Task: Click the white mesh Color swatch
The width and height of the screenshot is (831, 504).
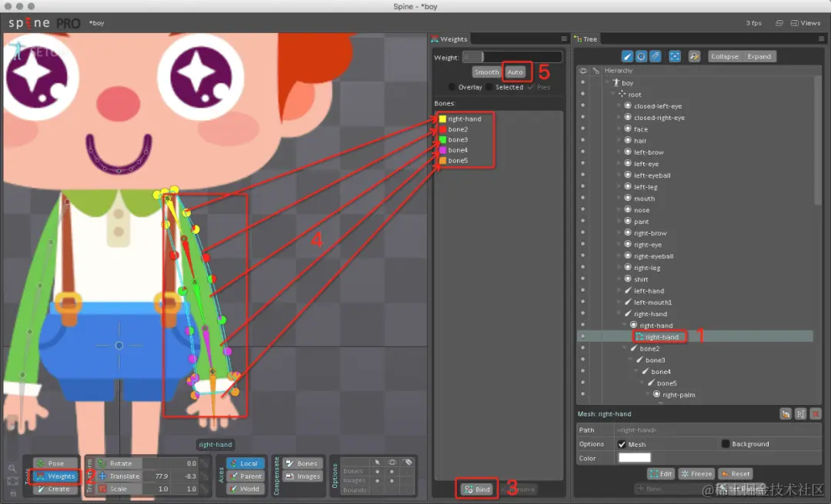Action: click(x=634, y=458)
